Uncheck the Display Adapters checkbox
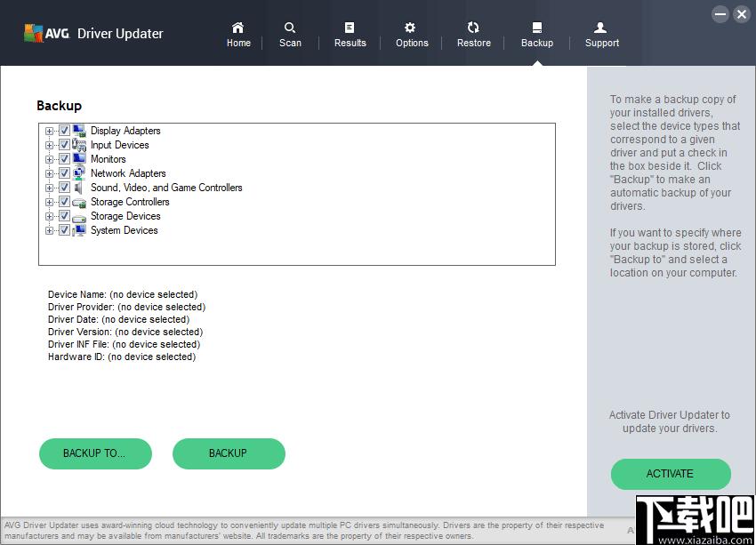 pyautogui.click(x=64, y=131)
